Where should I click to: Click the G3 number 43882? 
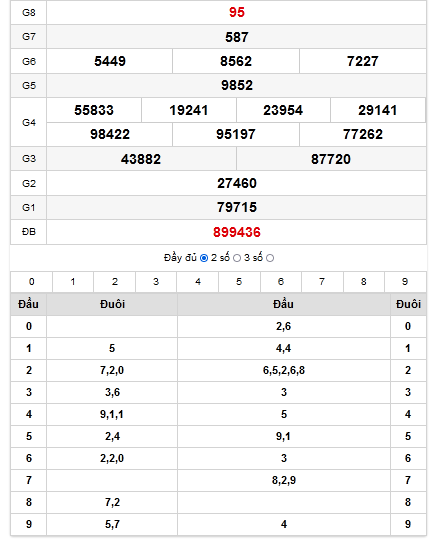(x=141, y=159)
